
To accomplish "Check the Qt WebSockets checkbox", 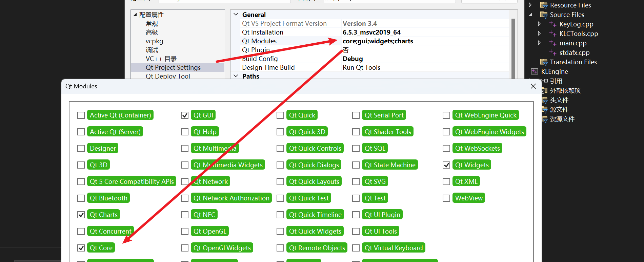I will coord(446,149).
